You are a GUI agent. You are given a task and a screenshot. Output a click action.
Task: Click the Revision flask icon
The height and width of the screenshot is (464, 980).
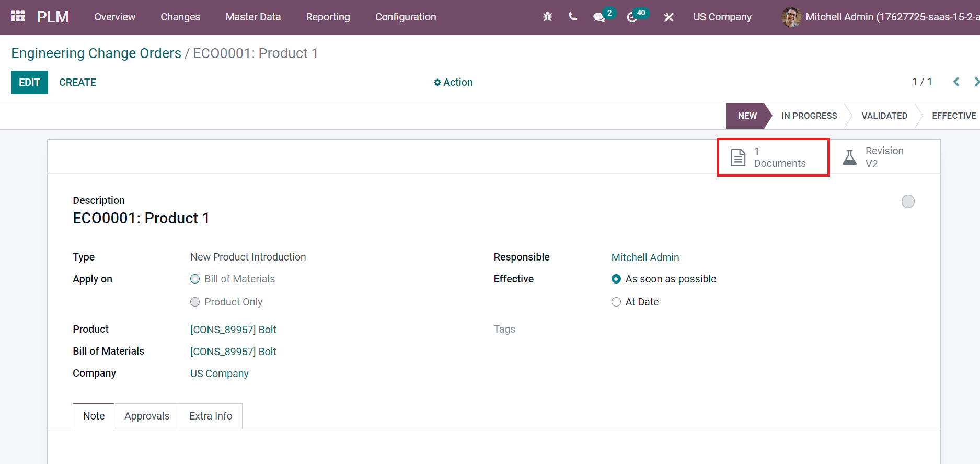click(850, 157)
